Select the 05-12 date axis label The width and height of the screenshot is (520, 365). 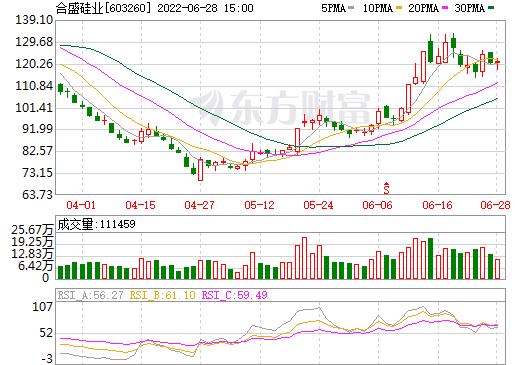click(259, 205)
